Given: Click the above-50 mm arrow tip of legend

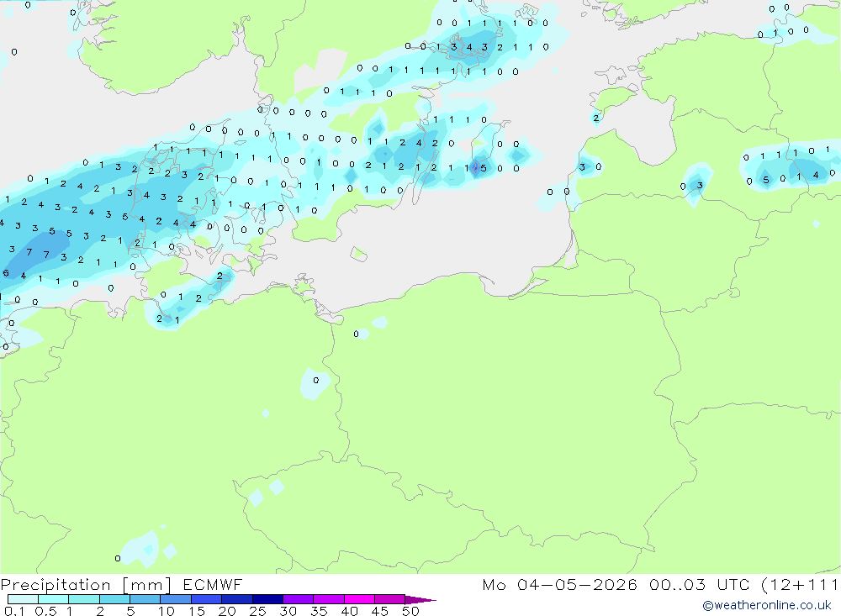Looking at the screenshot, I should coord(420,600).
